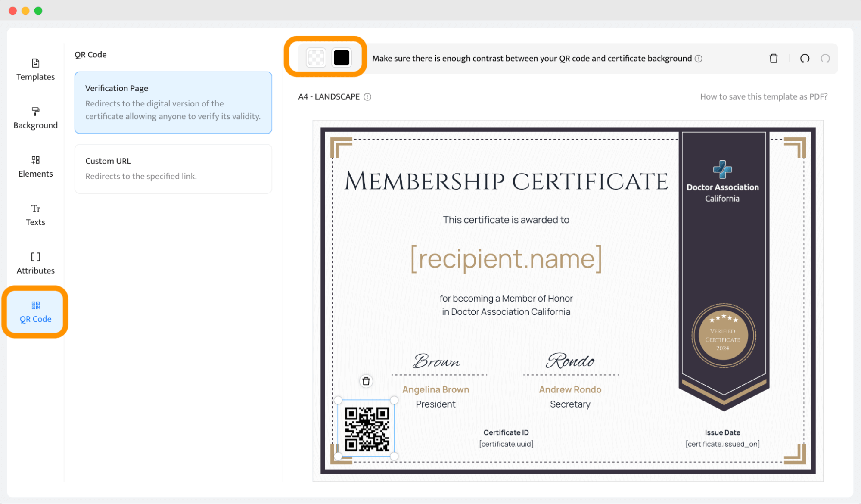861x504 pixels.
Task: Open the Texts sidebar section
Action: click(35, 215)
